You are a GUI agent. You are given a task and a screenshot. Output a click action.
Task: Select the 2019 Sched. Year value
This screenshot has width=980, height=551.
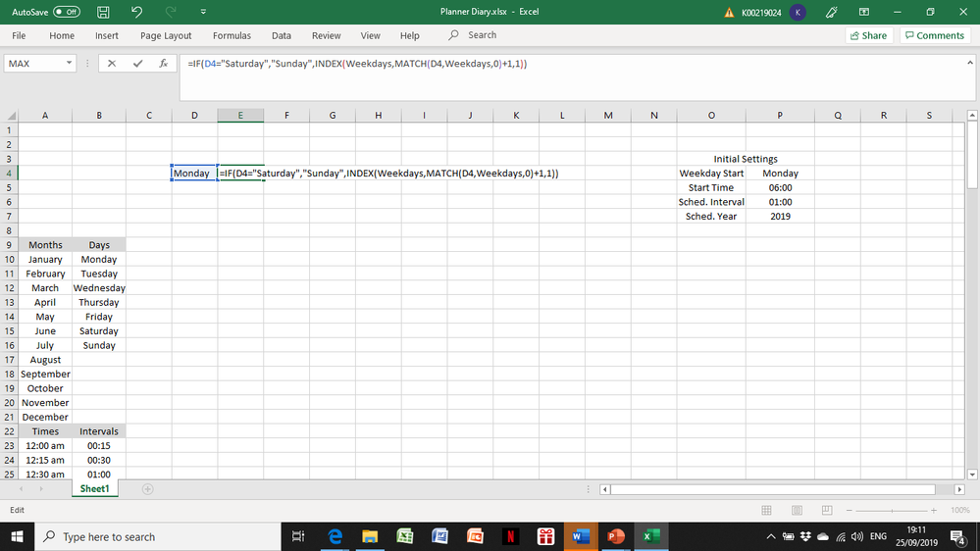point(780,216)
